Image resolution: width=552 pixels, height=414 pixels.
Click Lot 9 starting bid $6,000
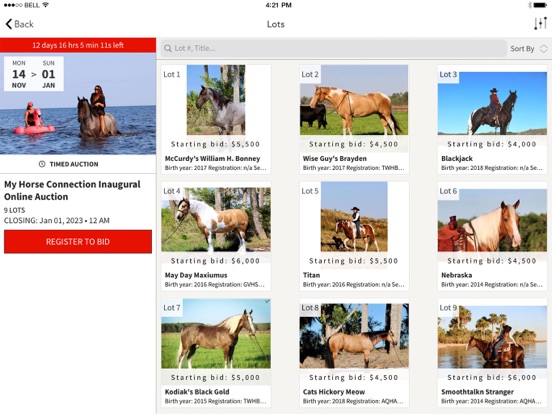(492, 377)
